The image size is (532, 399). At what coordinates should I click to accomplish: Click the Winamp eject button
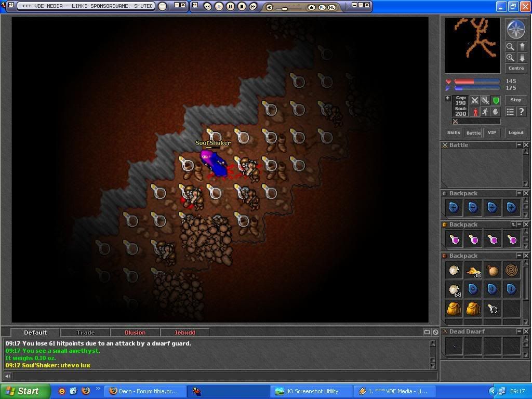(312, 7)
